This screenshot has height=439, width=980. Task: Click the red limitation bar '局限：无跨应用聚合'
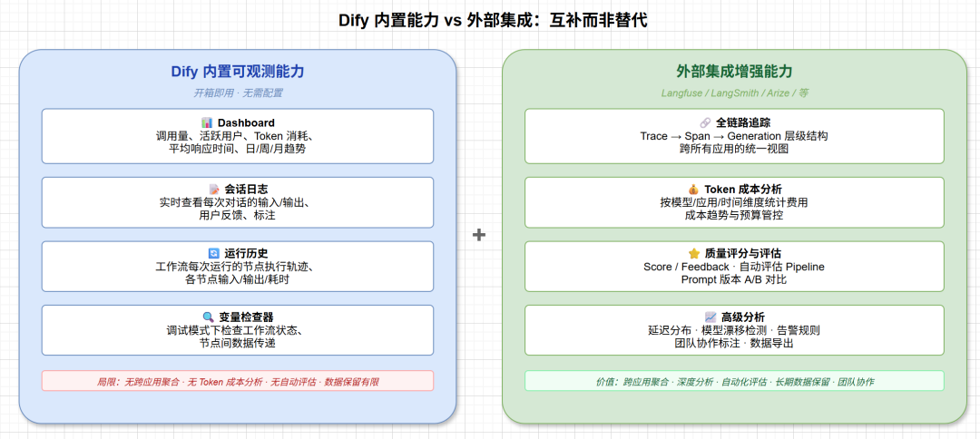pos(238,381)
